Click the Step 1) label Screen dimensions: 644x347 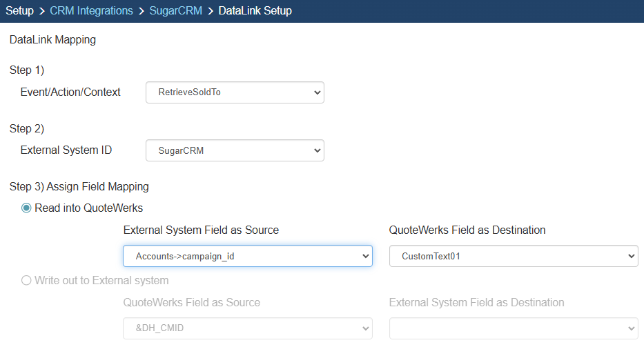coord(27,70)
